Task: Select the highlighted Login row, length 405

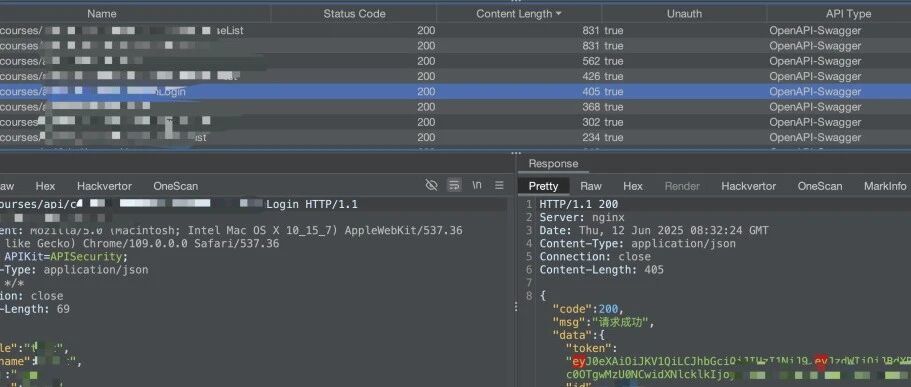Action: pos(456,91)
